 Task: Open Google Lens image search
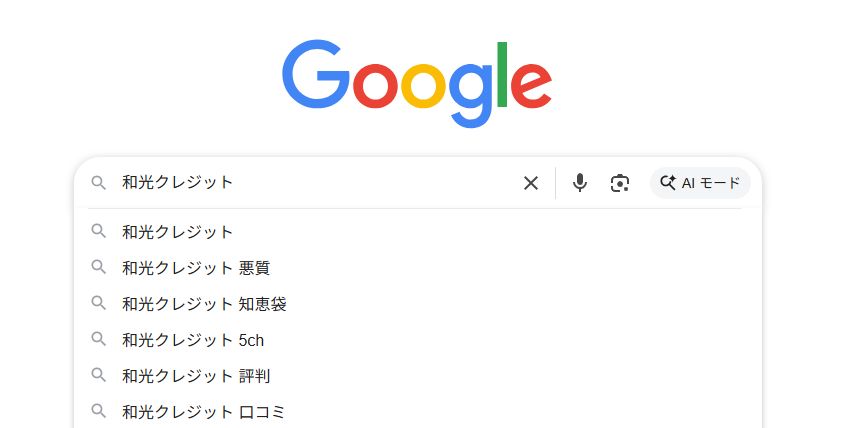620,183
